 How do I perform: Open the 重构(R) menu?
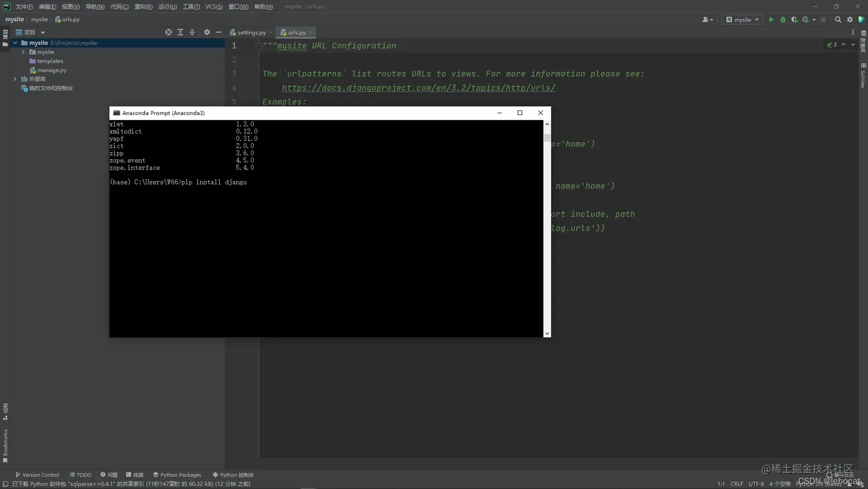coord(144,6)
